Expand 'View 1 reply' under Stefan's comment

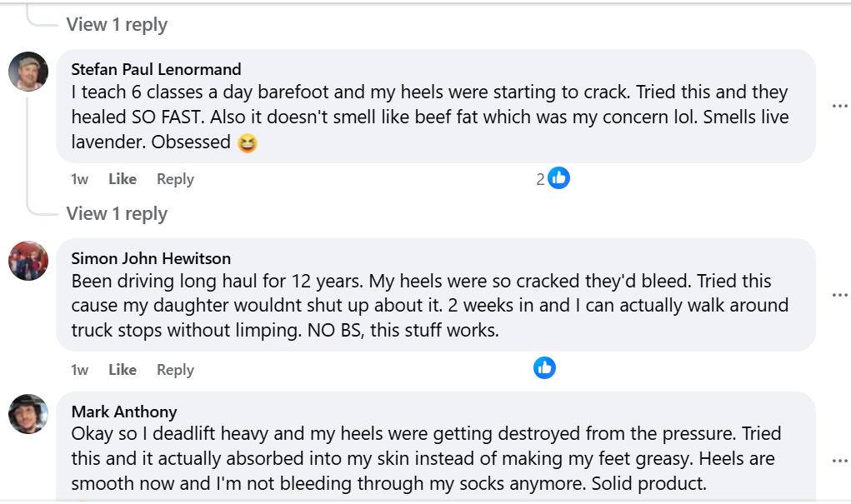pyautogui.click(x=117, y=214)
